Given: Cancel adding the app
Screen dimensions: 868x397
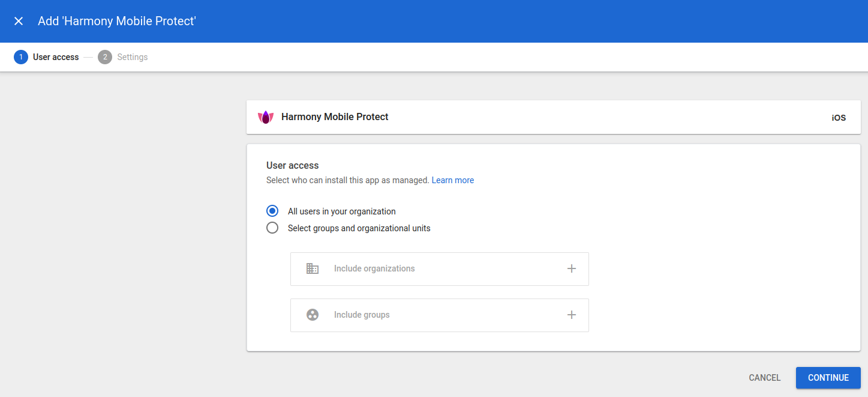Looking at the screenshot, I should point(764,378).
